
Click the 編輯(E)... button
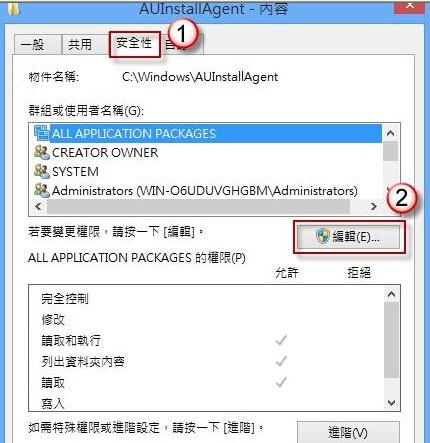coord(349,237)
